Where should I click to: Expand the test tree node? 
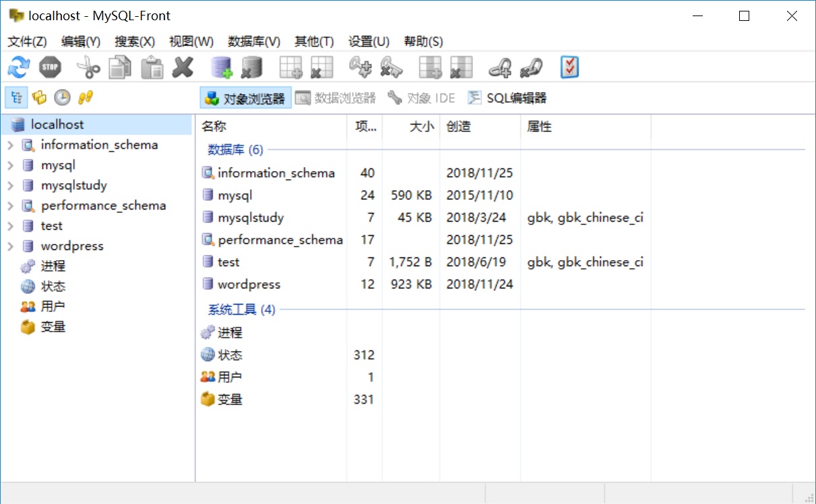coord(10,226)
